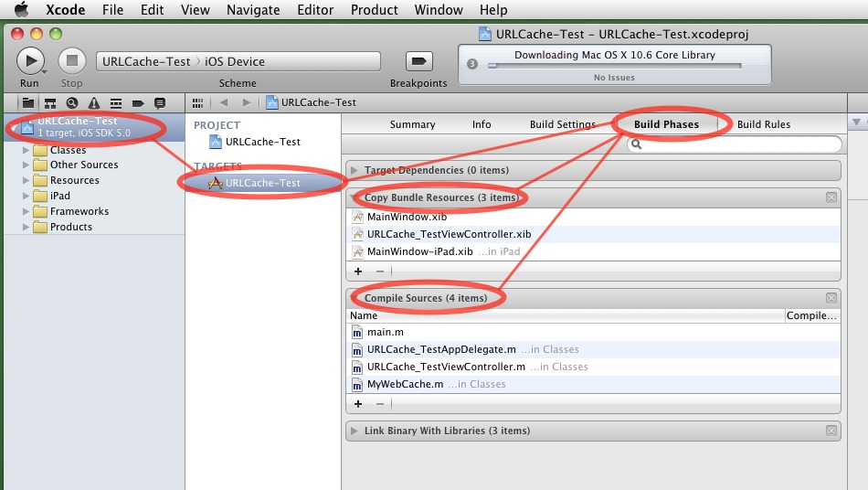Expand Target Dependencies section
The image size is (868, 490).
coord(355,170)
